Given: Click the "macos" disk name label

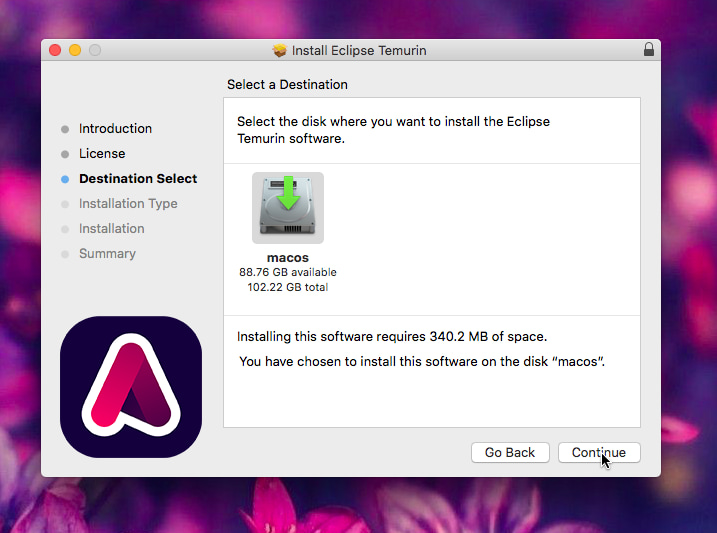Looking at the screenshot, I should point(288,258).
